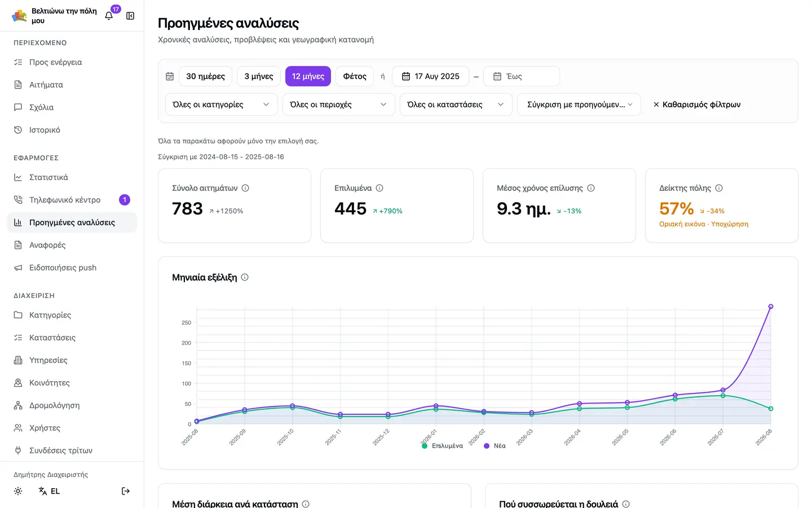Select the 3 μήνες range preset
Image resolution: width=812 pixels, height=508 pixels.
(x=259, y=76)
